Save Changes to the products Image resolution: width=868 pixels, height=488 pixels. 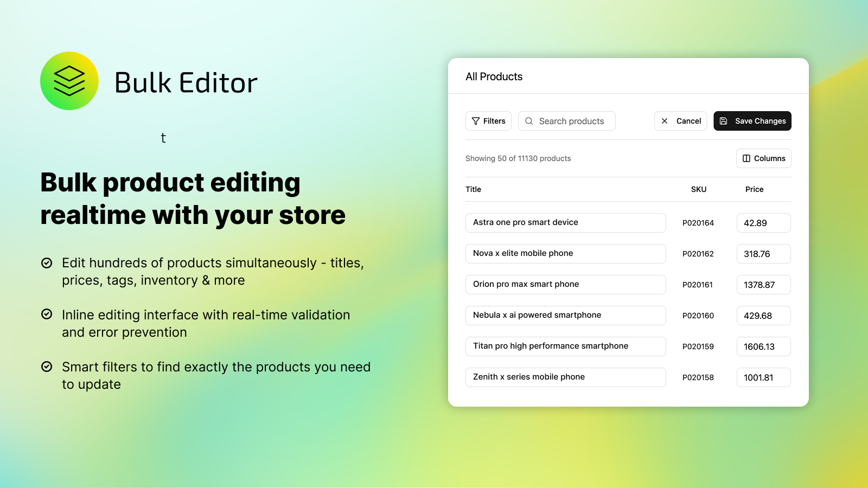(752, 121)
